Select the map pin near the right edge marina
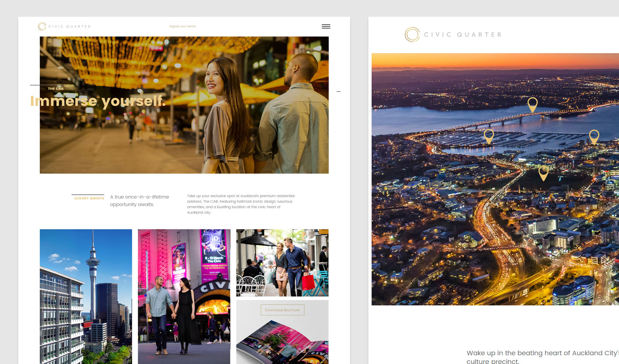 (594, 137)
